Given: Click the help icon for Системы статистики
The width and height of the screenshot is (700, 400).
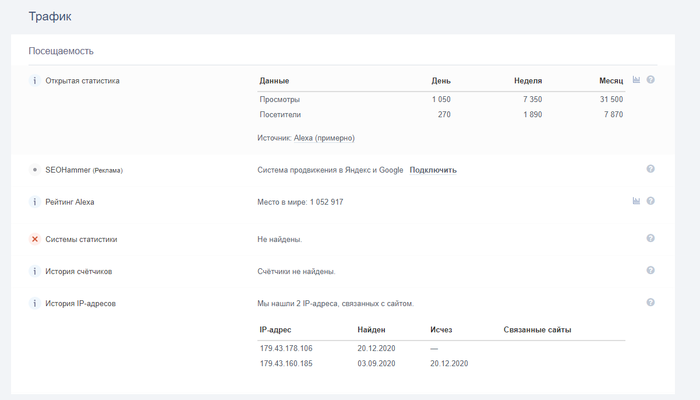Looking at the screenshot, I should point(650,239).
